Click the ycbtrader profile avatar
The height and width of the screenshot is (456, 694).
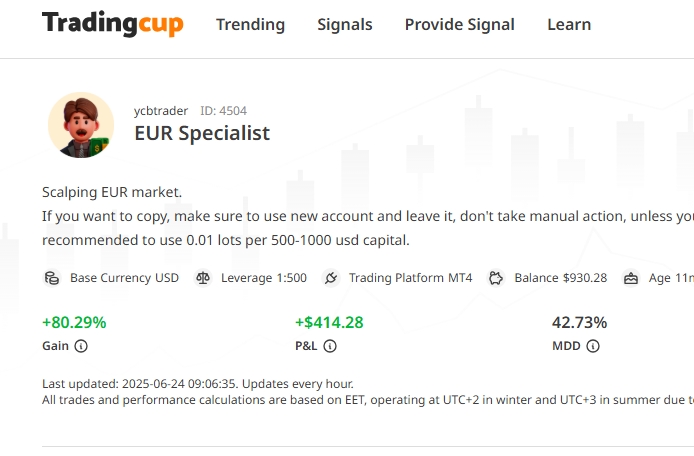click(x=81, y=125)
